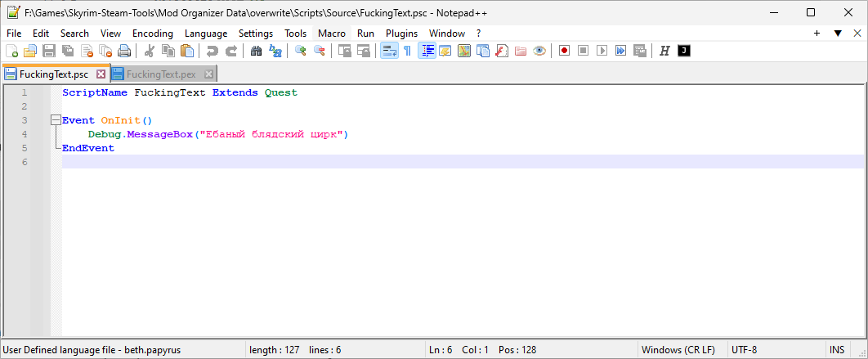
Task: Click line number 4 in the margin
Action: [24, 134]
